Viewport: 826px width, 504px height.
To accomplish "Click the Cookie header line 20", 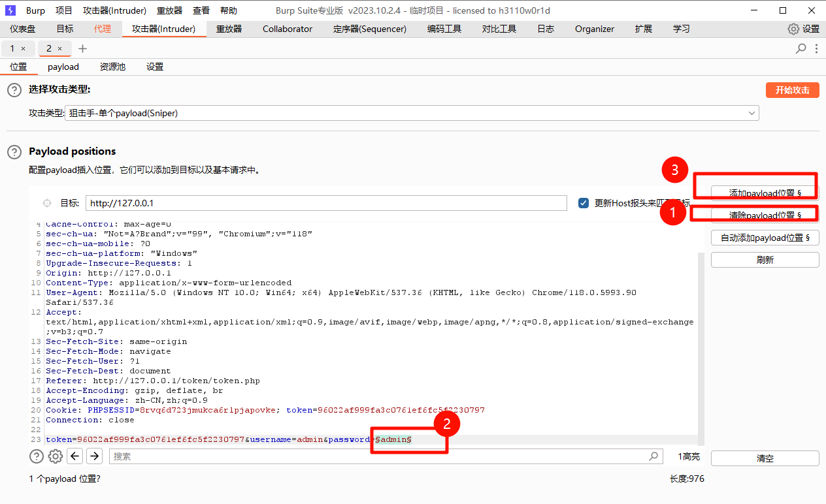I will pyautogui.click(x=265, y=410).
